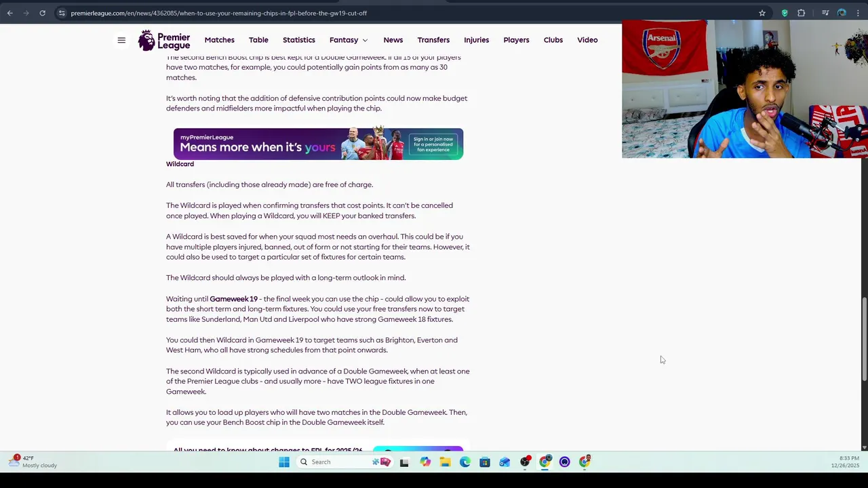This screenshot has width=868, height=488.
Task: Open the Video nav item
Action: (x=587, y=40)
